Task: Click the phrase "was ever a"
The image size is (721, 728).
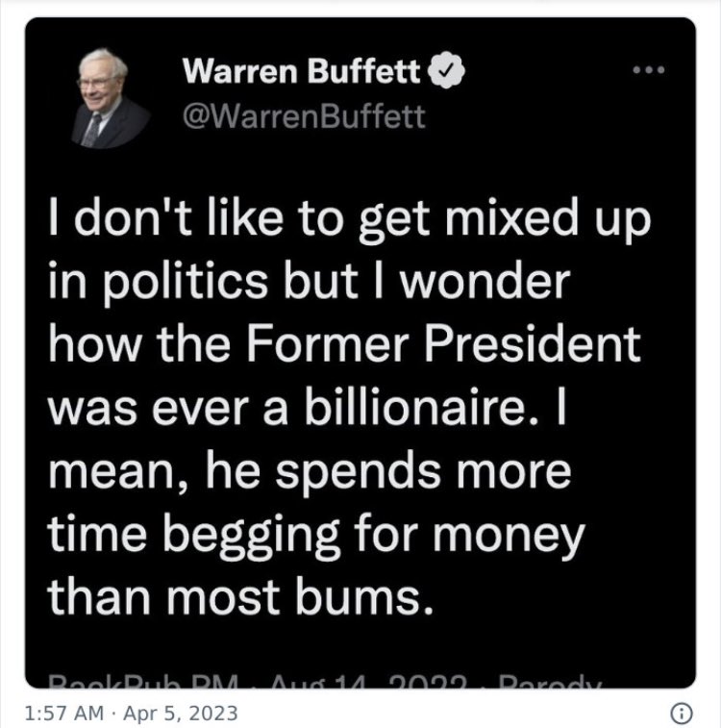Action: point(167,409)
